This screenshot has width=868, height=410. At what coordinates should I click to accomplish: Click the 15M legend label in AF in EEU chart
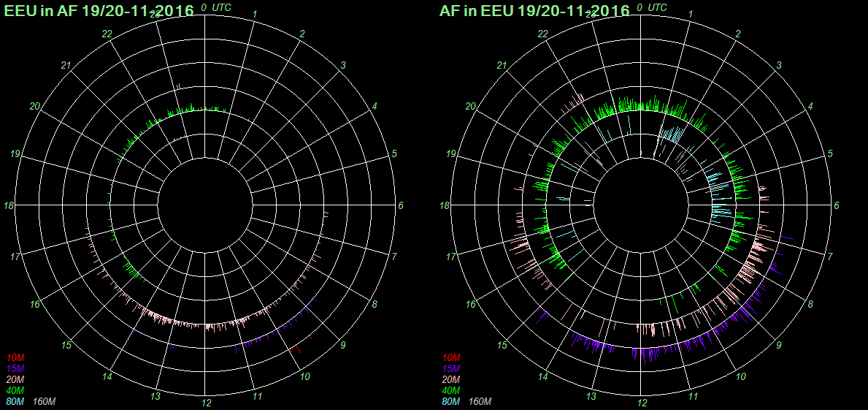(x=451, y=369)
